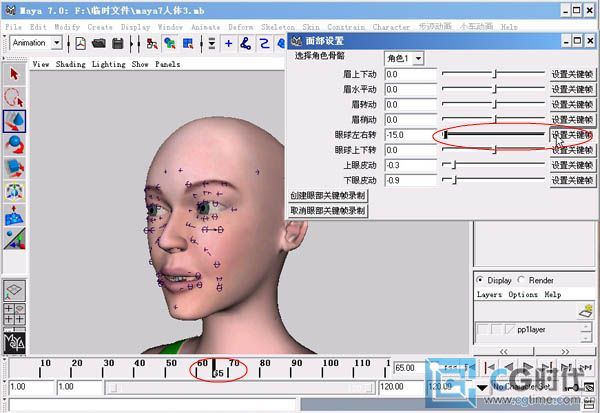Enable snap to grids plus icon

click(x=228, y=44)
